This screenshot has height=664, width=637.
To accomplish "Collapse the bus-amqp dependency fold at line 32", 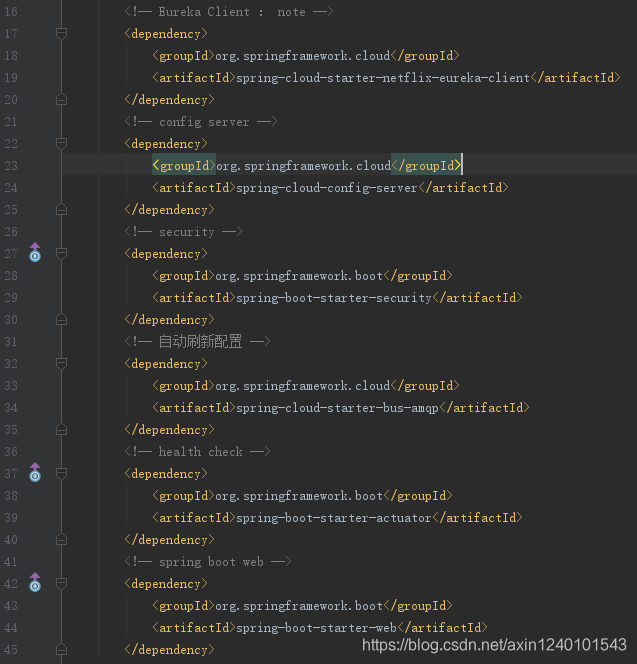I will [61, 363].
